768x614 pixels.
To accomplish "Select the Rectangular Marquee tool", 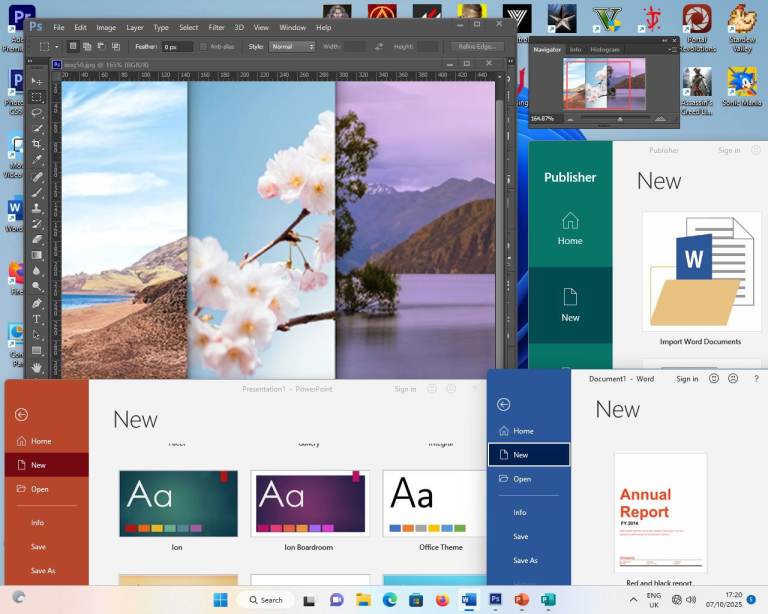I will (37, 97).
